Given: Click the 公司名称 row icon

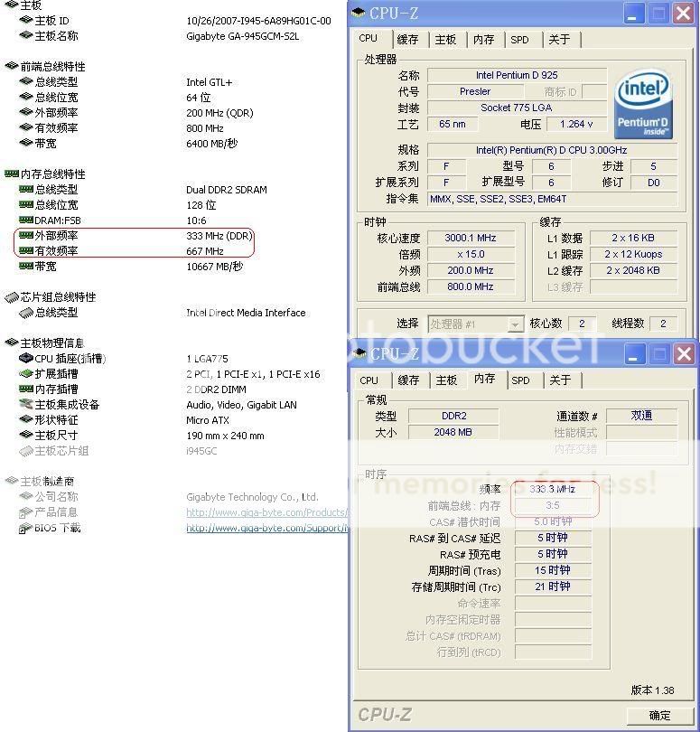Looking at the screenshot, I should tap(26, 496).
